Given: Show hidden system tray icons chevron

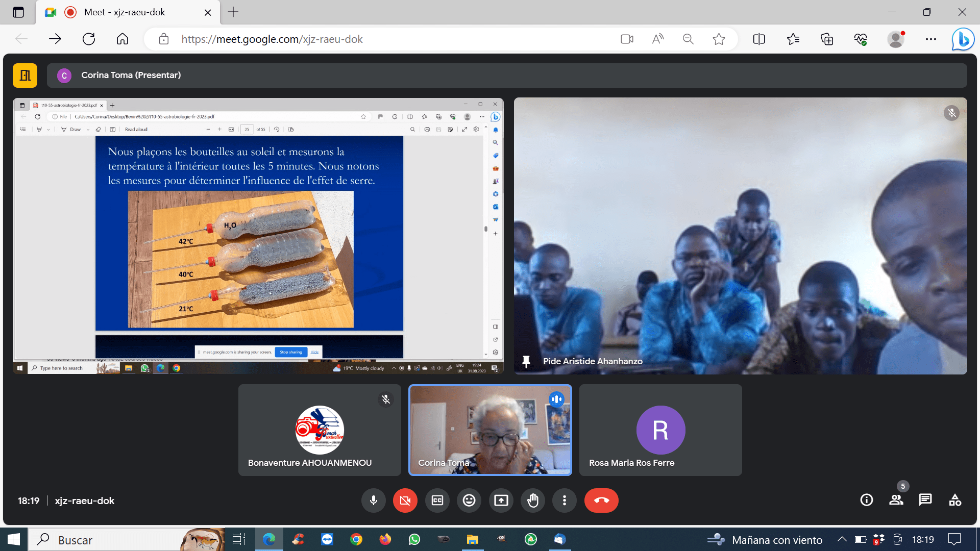Looking at the screenshot, I should click(842, 539).
